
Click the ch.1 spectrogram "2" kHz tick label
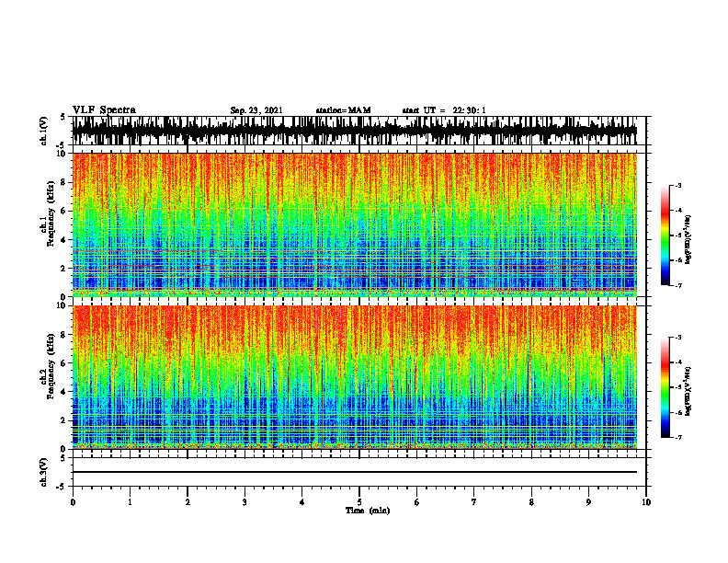(x=63, y=269)
